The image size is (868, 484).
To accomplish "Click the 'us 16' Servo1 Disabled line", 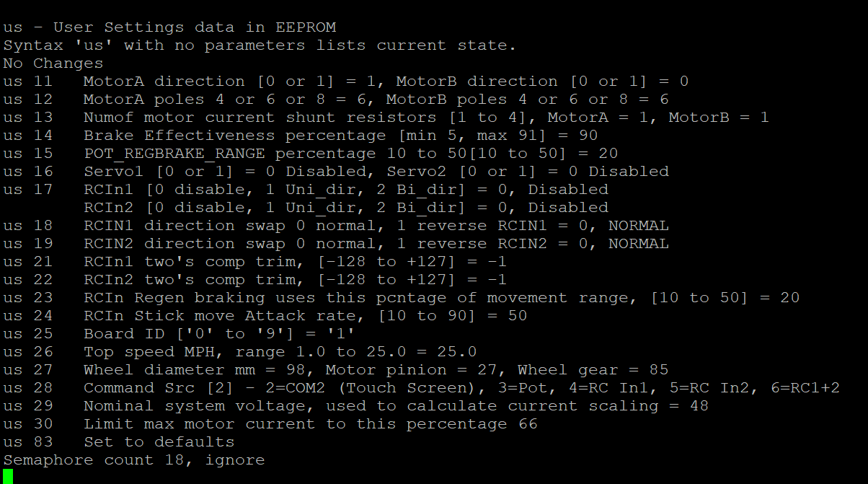I will click(336, 172).
